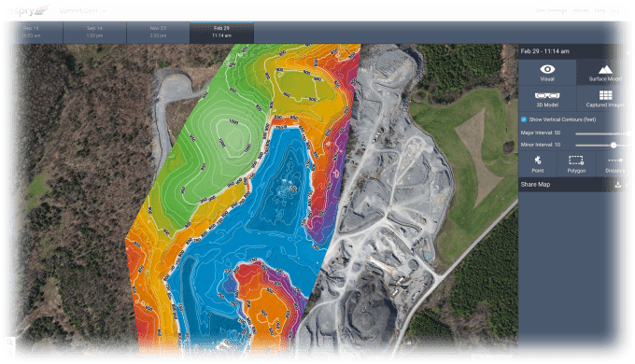Screen dimensions: 635x364
Task: Click the download icon beside Share Map
Action: (x=618, y=185)
